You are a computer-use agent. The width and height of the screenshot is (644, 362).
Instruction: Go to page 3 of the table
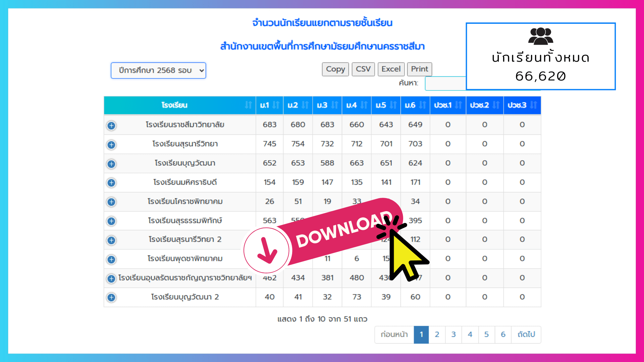point(453,334)
